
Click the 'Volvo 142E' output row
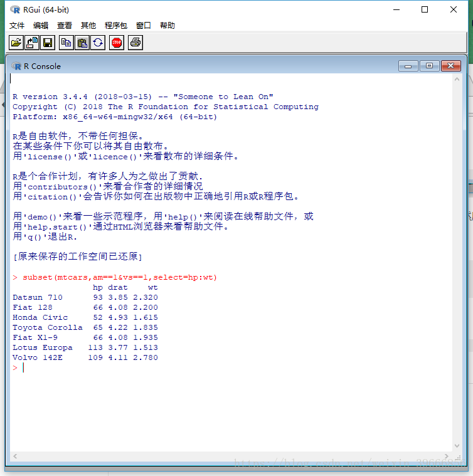[85, 357]
